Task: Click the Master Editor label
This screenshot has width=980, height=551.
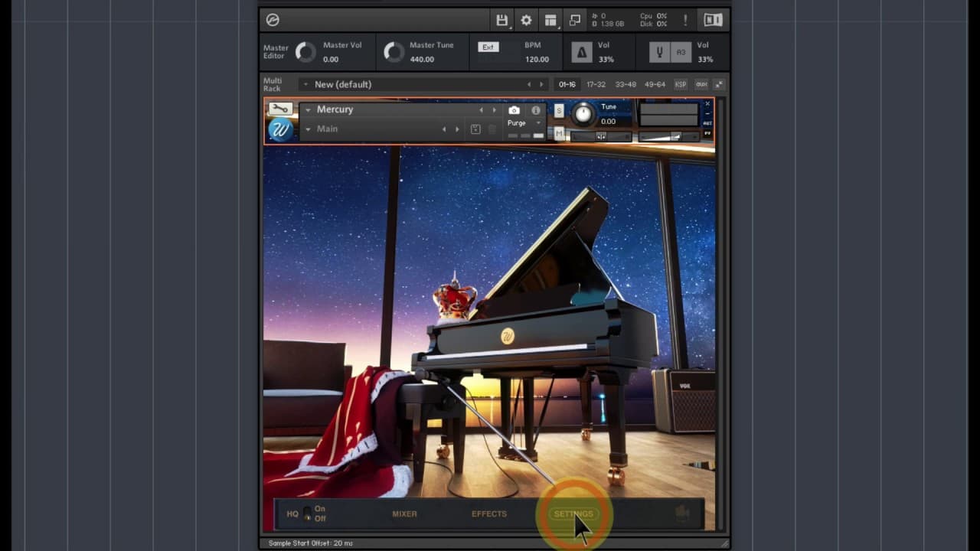Action: tap(276, 51)
